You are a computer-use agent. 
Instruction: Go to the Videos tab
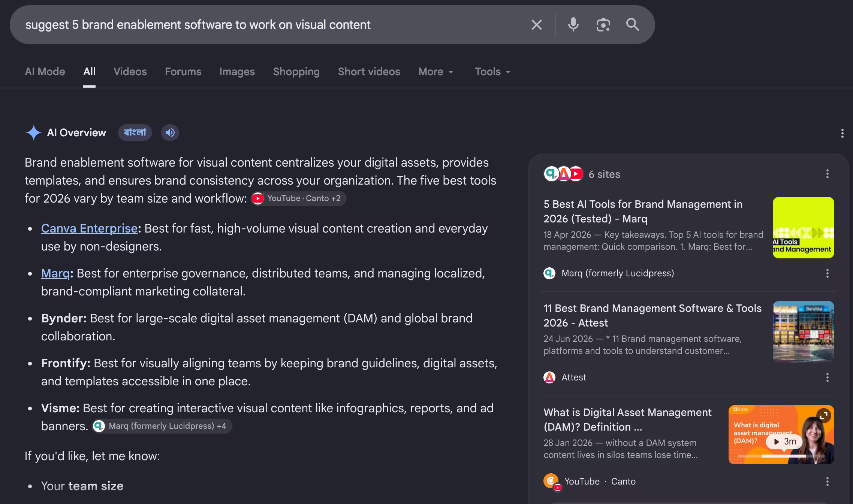pyautogui.click(x=130, y=72)
